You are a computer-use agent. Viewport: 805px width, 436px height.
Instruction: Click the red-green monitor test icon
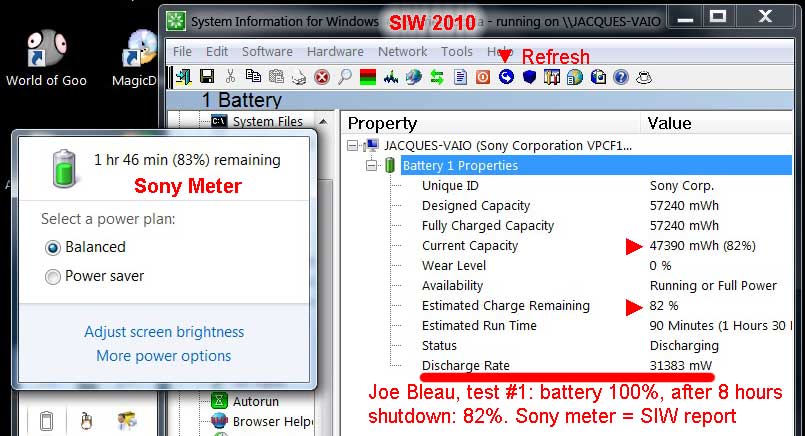368,78
